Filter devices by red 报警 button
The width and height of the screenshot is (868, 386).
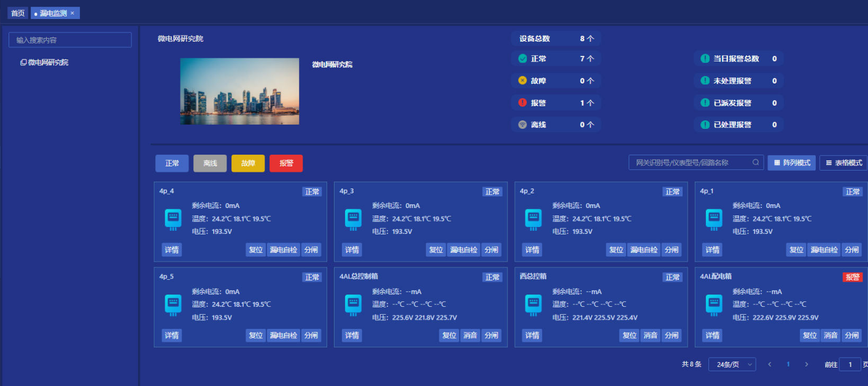[286, 163]
